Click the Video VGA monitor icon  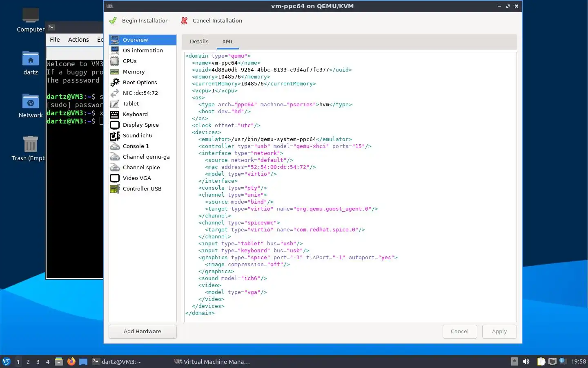(x=115, y=178)
